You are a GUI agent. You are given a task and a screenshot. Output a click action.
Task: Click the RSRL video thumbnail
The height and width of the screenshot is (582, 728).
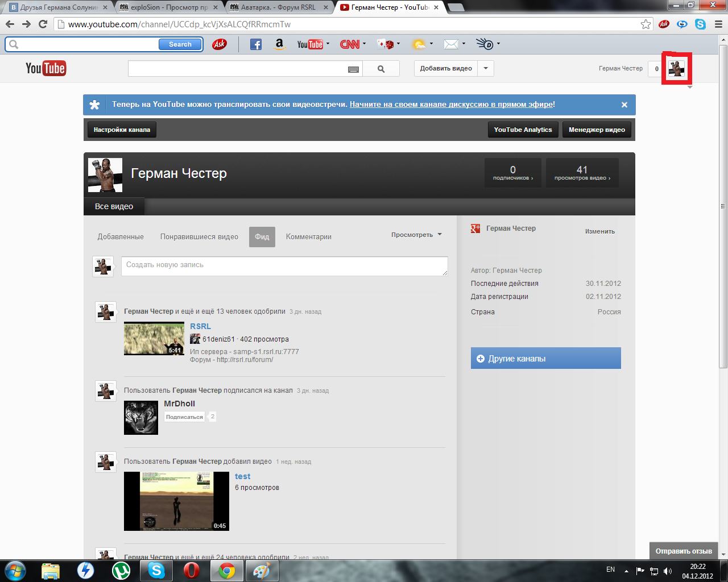(x=154, y=339)
